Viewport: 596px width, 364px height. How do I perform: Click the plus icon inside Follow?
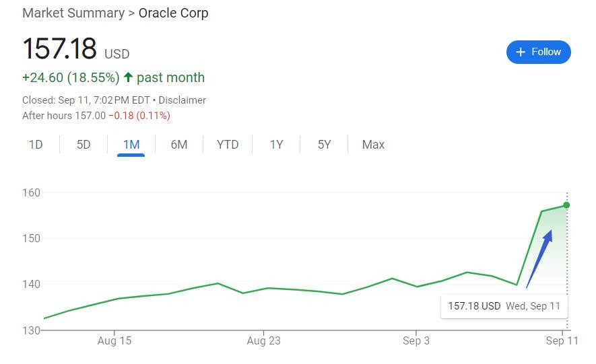pos(520,52)
